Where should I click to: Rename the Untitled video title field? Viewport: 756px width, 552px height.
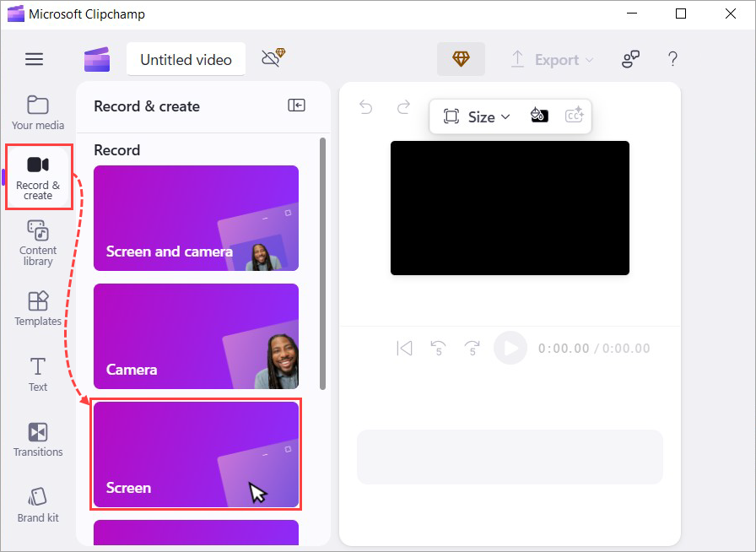click(186, 59)
